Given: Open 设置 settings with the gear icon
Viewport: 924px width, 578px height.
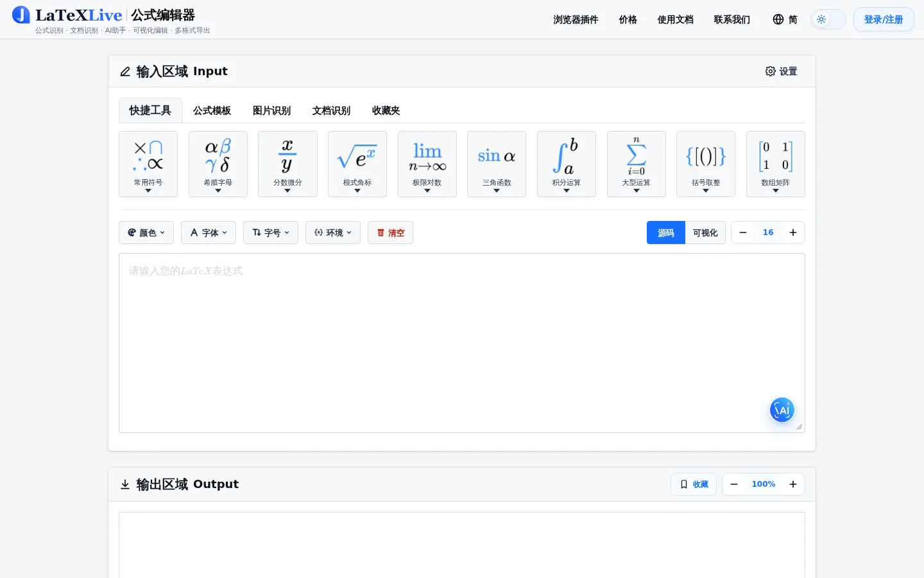Looking at the screenshot, I should (x=782, y=71).
